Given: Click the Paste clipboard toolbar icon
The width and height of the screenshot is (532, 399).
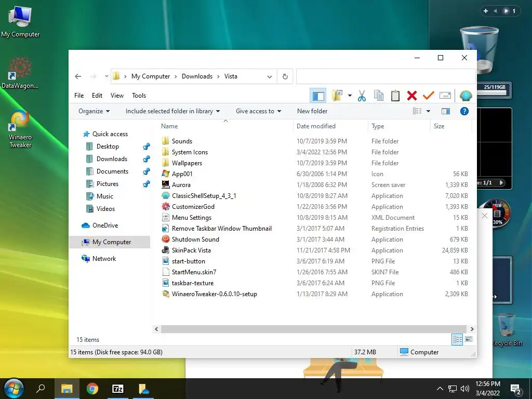Looking at the screenshot, I should click(x=395, y=96).
